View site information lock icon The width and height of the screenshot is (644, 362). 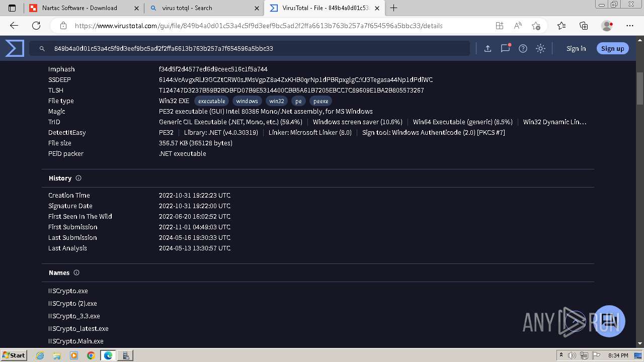pos(63,26)
